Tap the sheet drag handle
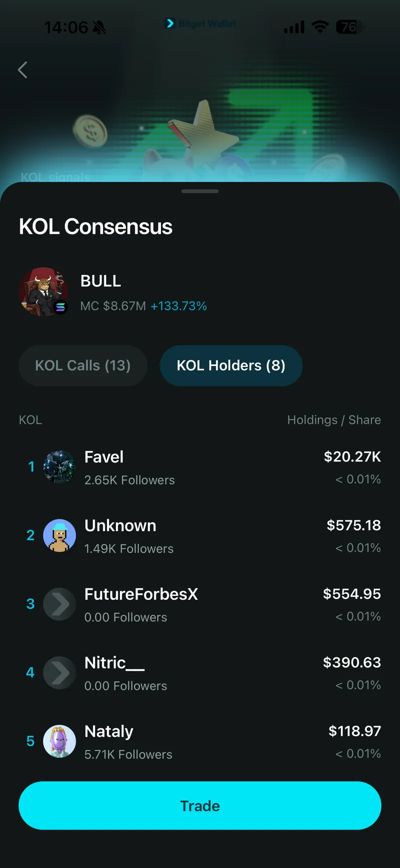Image resolution: width=400 pixels, height=868 pixels. tap(200, 191)
